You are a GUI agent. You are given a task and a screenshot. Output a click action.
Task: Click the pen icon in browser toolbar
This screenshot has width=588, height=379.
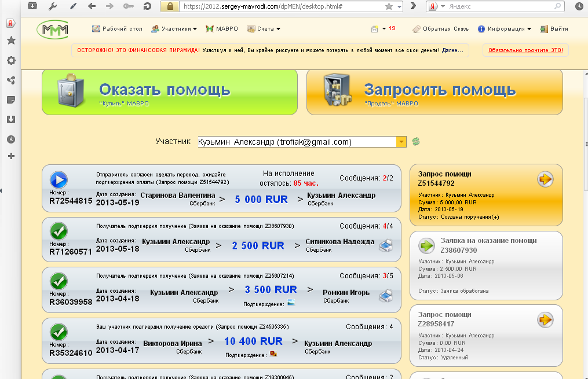73,6
